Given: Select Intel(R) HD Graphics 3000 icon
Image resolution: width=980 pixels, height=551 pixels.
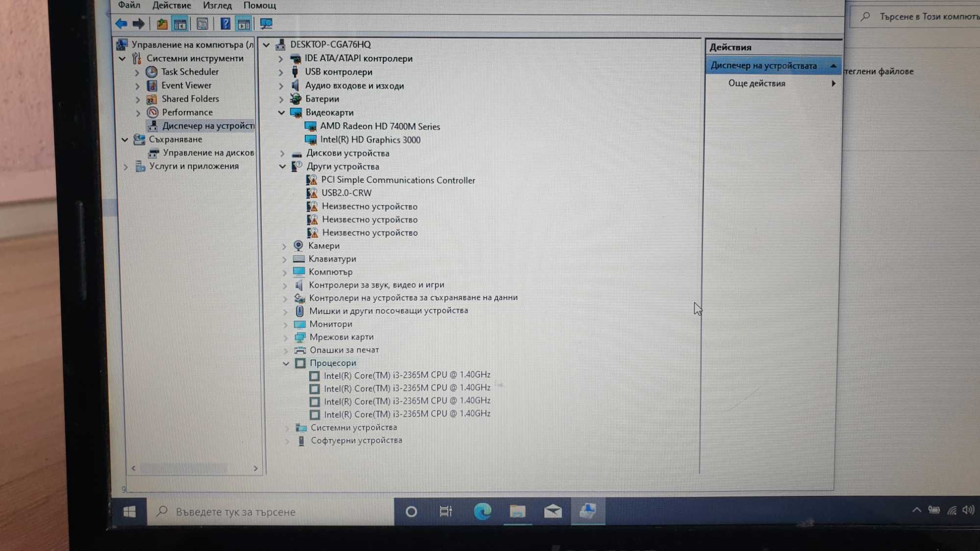Looking at the screenshot, I should 311,140.
